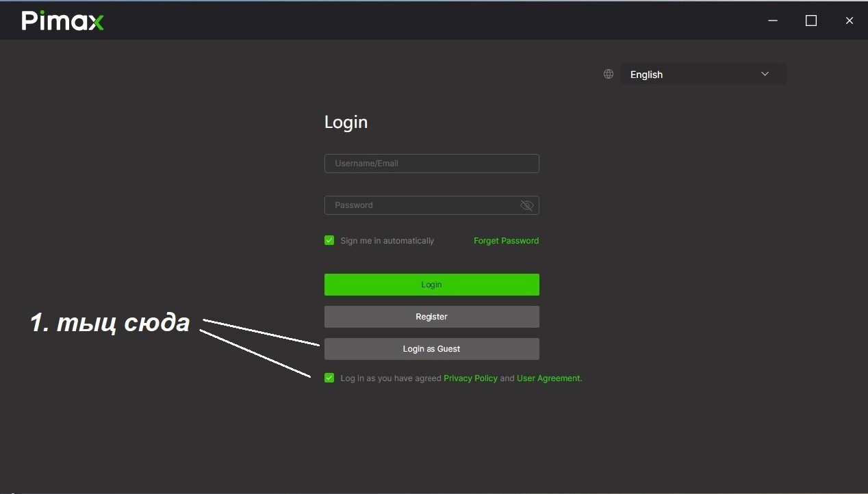Click the 'Sign me in automatically' label text
The image size is (868, 494).
(387, 241)
